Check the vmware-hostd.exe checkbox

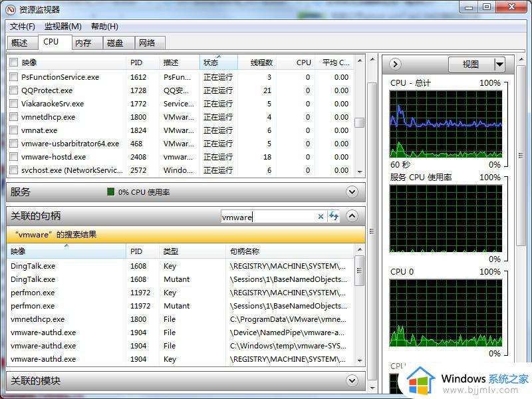coord(13,157)
